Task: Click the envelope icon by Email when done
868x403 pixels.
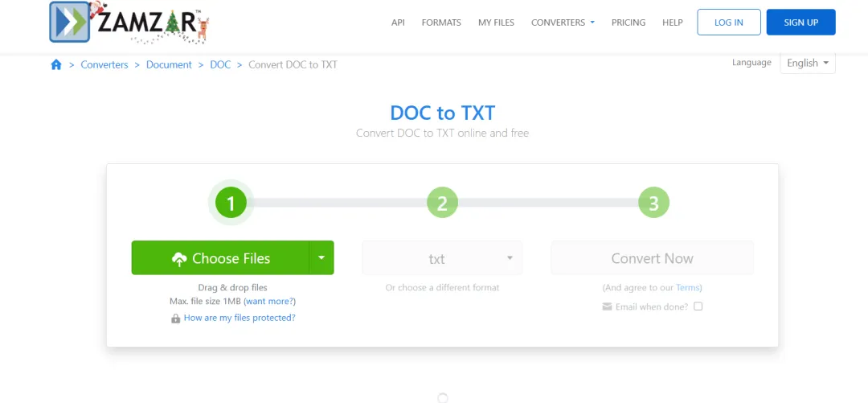Action: tap(608, 306)
